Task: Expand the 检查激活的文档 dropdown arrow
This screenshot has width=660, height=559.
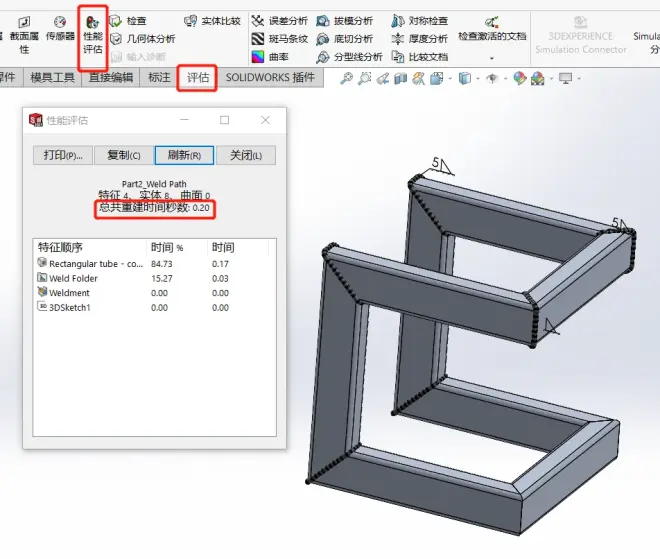Action: (x=491, y=58)
